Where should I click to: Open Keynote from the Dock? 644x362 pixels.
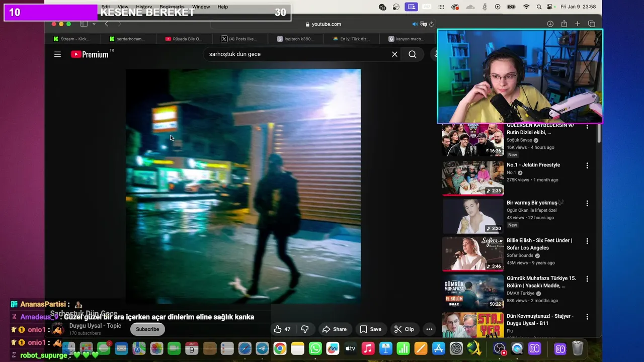click(386, 348)
